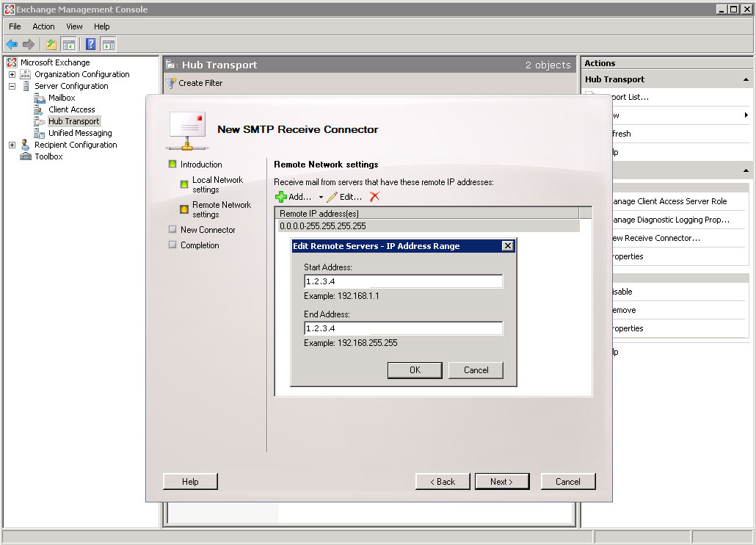The image size is (756, 545).
Task: Click the Next wizard button
Action: [502, 481]
